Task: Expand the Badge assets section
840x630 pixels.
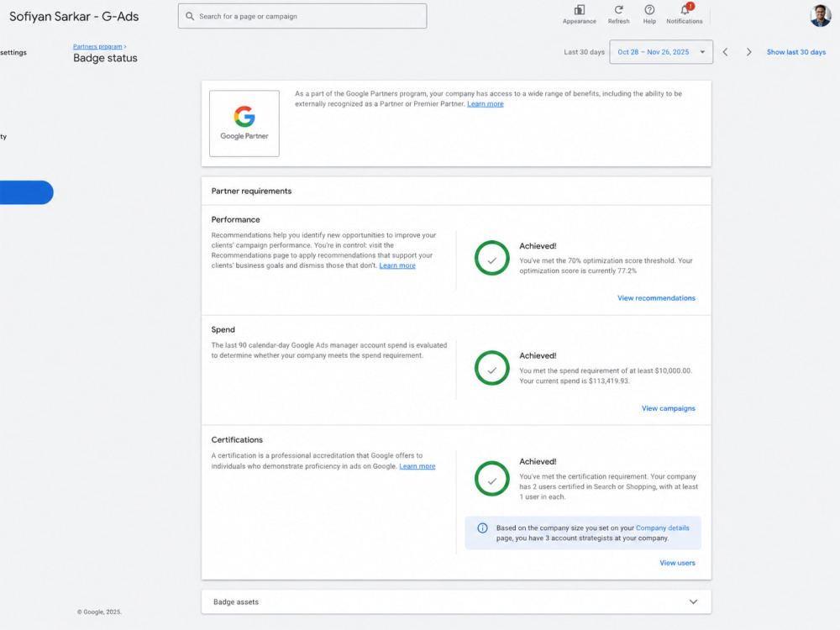Action: (456, 601)
